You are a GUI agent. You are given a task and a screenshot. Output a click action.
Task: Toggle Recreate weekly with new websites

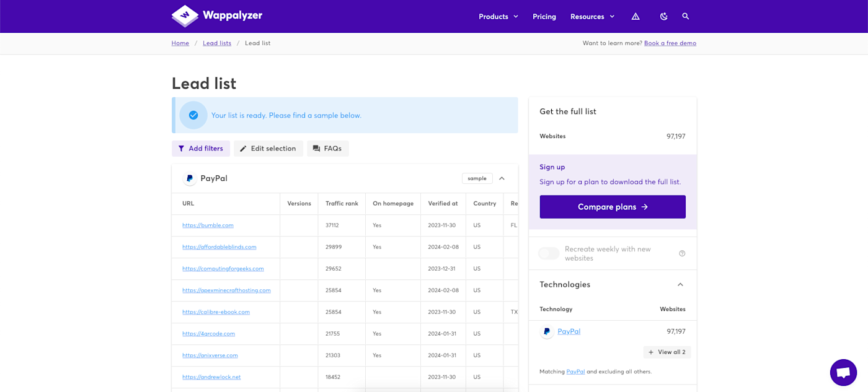[x=549, y=253]
